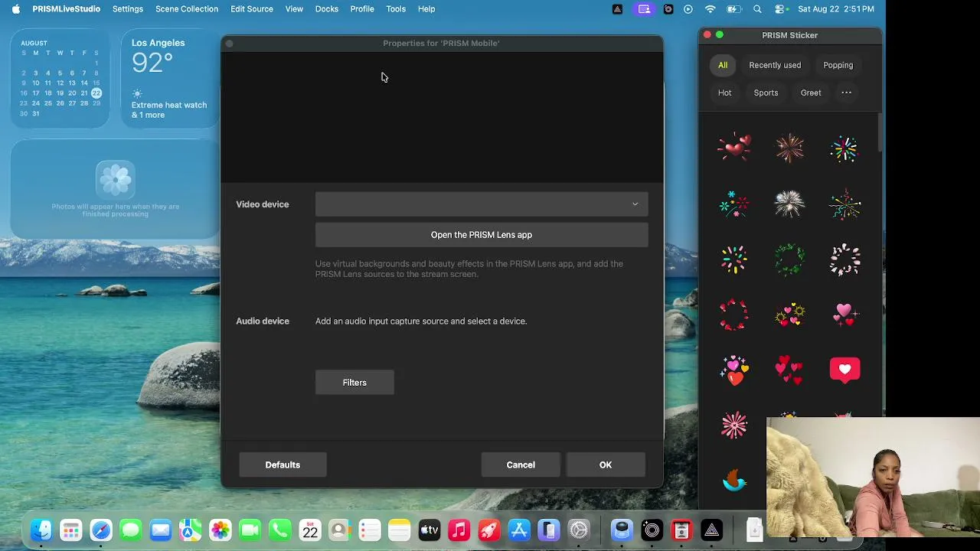Click the Photos widget on the desktop
Viewport: 980px width, 551px height.
tap(115, 189)
